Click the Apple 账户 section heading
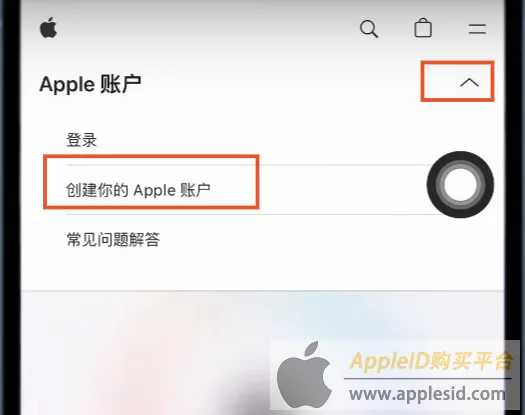Image resolution: width=525 pixels, height=415 pixels. coord(90,84)
